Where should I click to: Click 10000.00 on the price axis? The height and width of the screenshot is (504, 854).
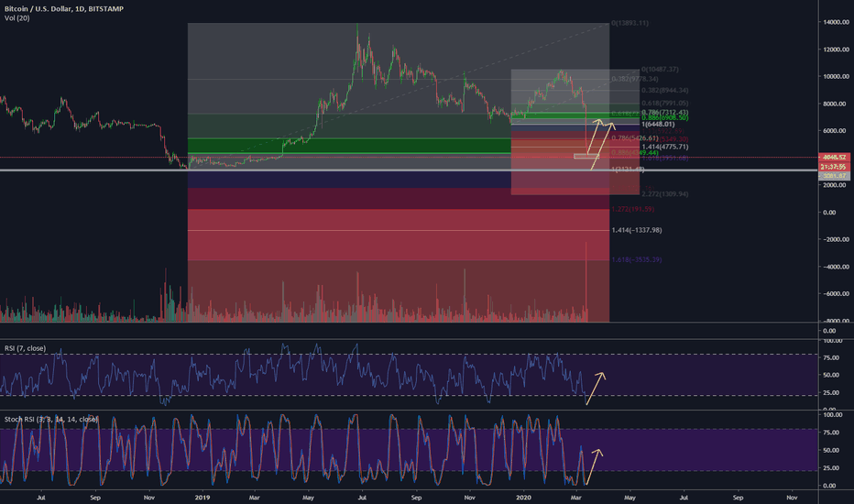point(835,77)
